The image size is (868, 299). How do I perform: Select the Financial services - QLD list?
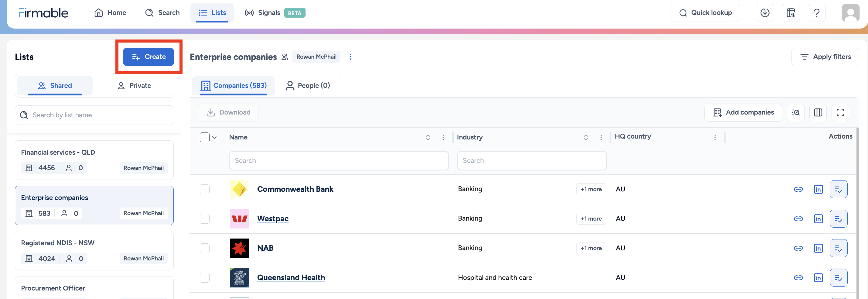point(94,160)
